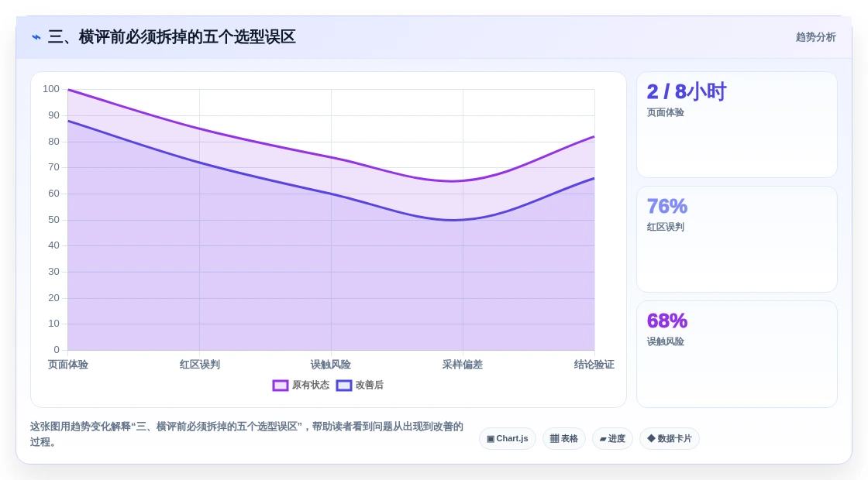The image size is (868, 480).
Task: Click the diamond icon in the 数据卡片 tag
Action: click(651, 438)
